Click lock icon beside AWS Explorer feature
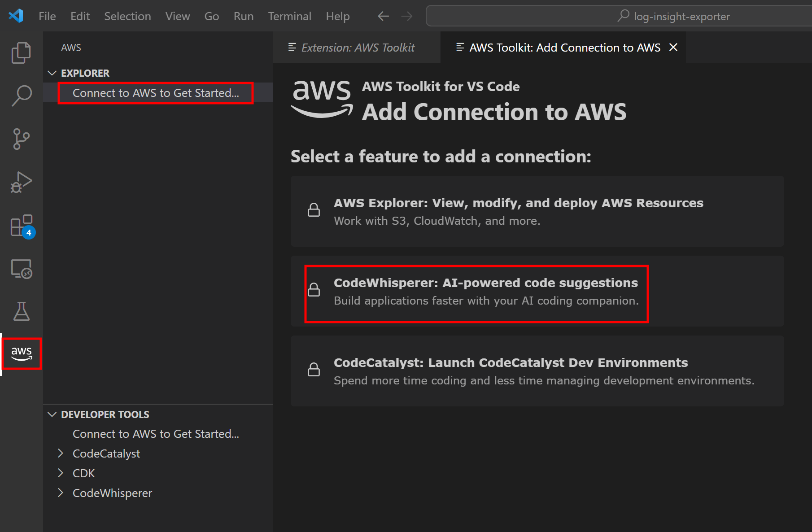Viewport: 812px width, 532px height. [x=314, y=209]
